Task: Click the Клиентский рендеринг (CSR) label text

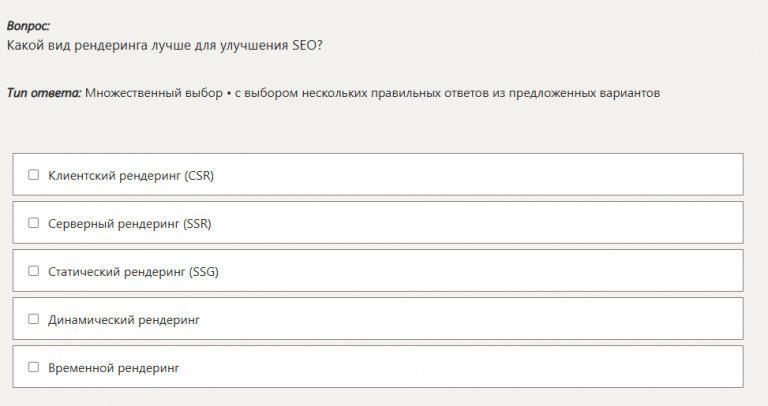Action: [131, 175]
